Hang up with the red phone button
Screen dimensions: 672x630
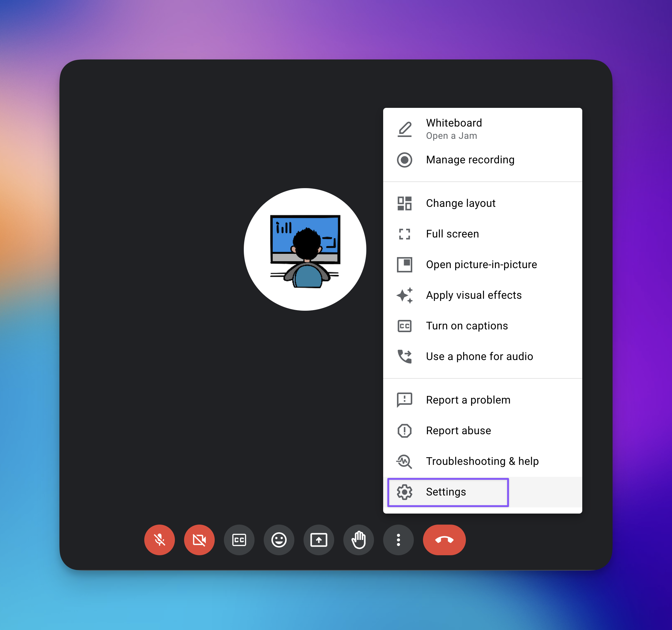click(444, 540)
